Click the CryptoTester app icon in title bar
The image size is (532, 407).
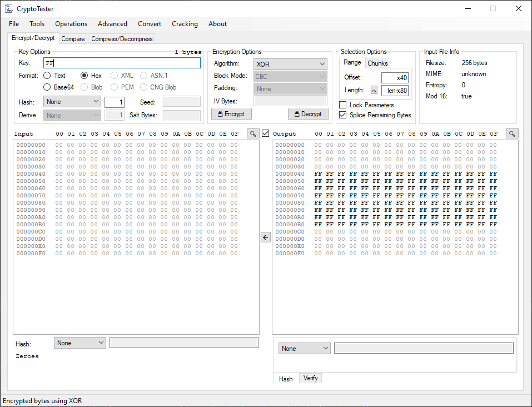click(9, 8)
